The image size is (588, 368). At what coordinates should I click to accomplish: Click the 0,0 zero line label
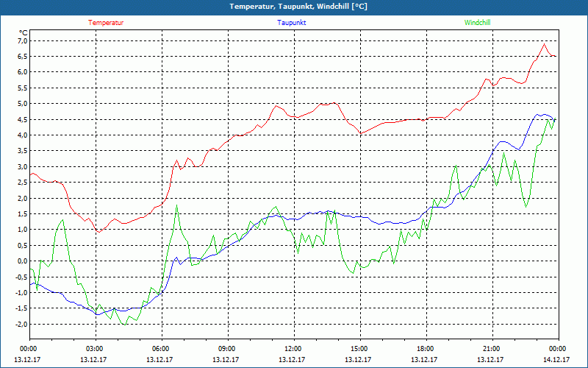[x=23, y=261]
